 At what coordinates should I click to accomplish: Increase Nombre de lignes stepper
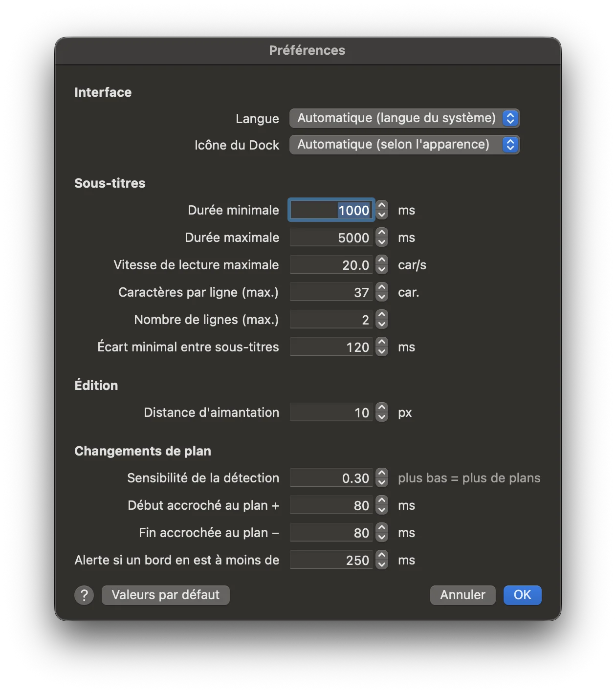click(x=382, y=315)
